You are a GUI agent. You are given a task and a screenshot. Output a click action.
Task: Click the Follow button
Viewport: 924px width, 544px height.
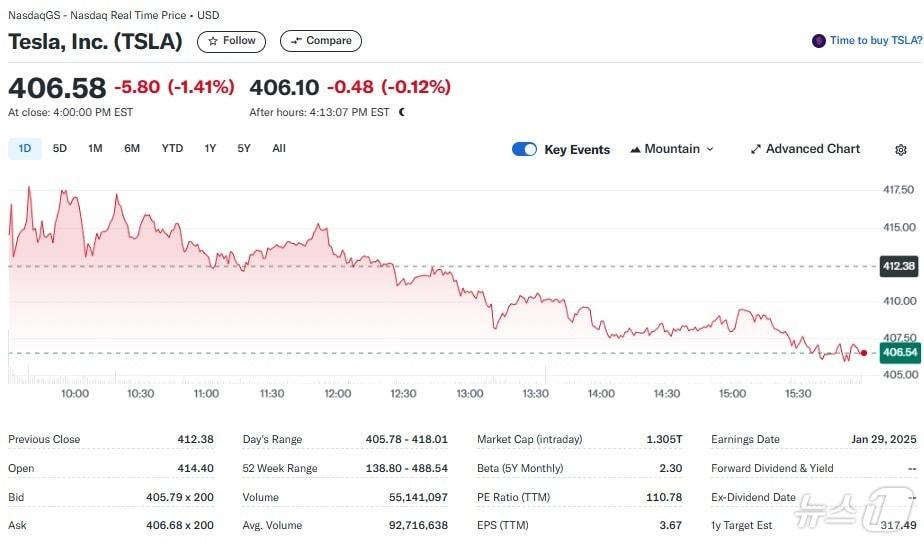pyautogui.click(x=231, y=41)
